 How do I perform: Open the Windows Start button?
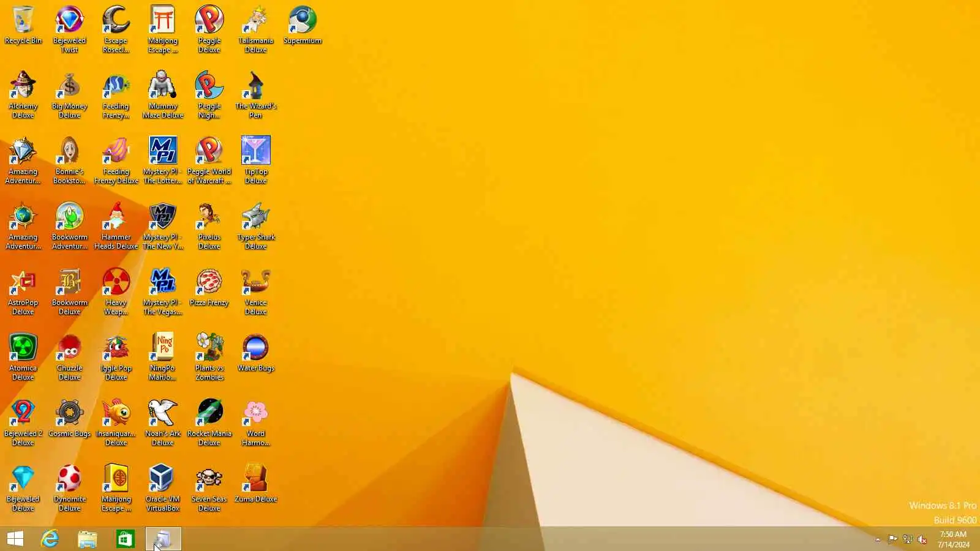pos(15,539)
